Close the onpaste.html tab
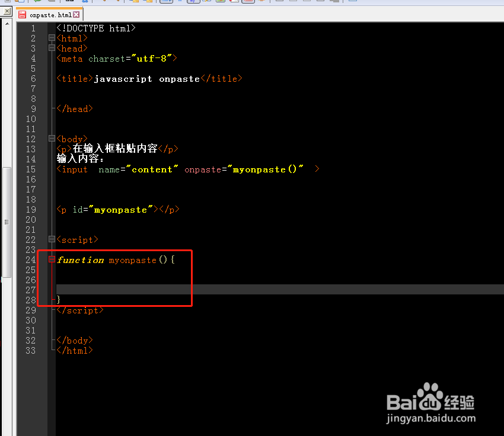Viewport: 504px width, 436px height. click(75, 15)
